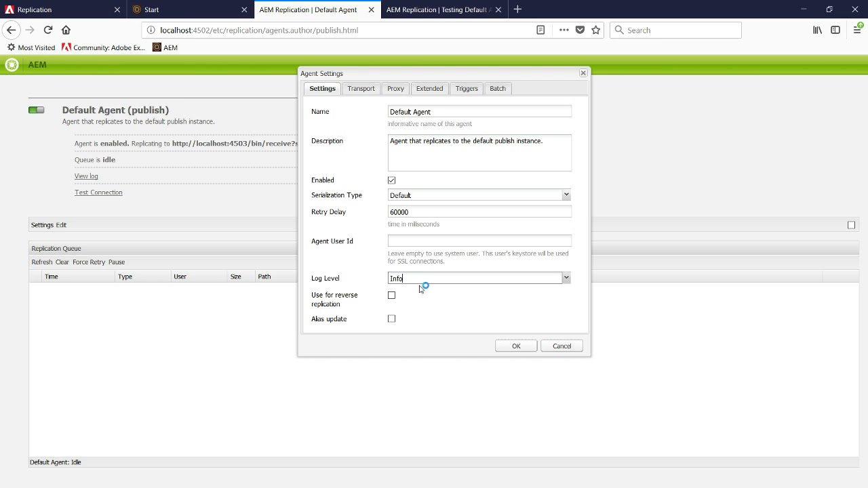Close the Agent Settings dialog
868x488 pixels.
point(583,73)
